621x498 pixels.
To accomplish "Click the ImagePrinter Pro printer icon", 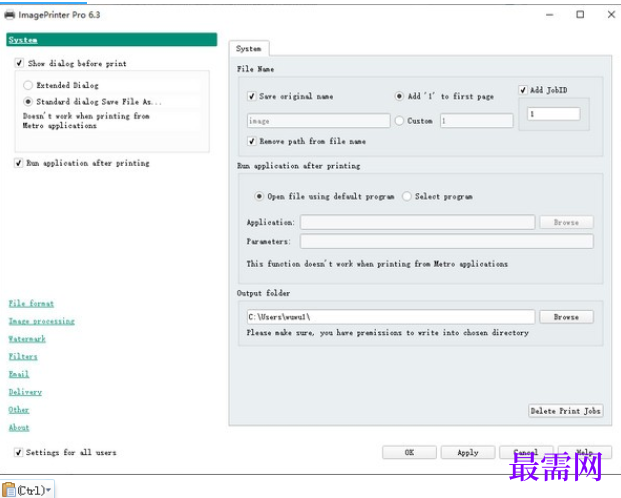I will coord(10,15).
